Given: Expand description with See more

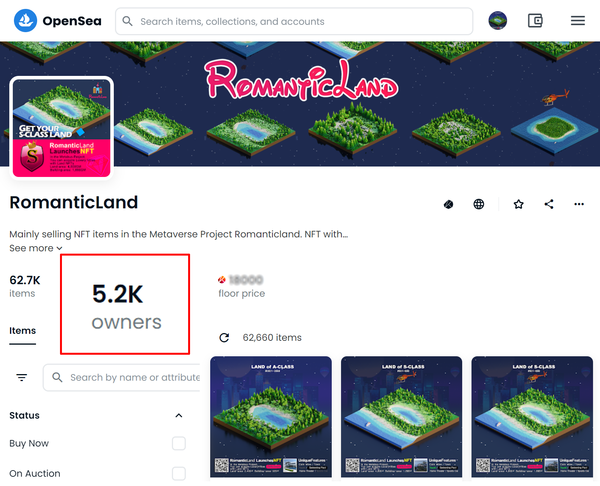Looking at the screenshot, I should point(36,248).
